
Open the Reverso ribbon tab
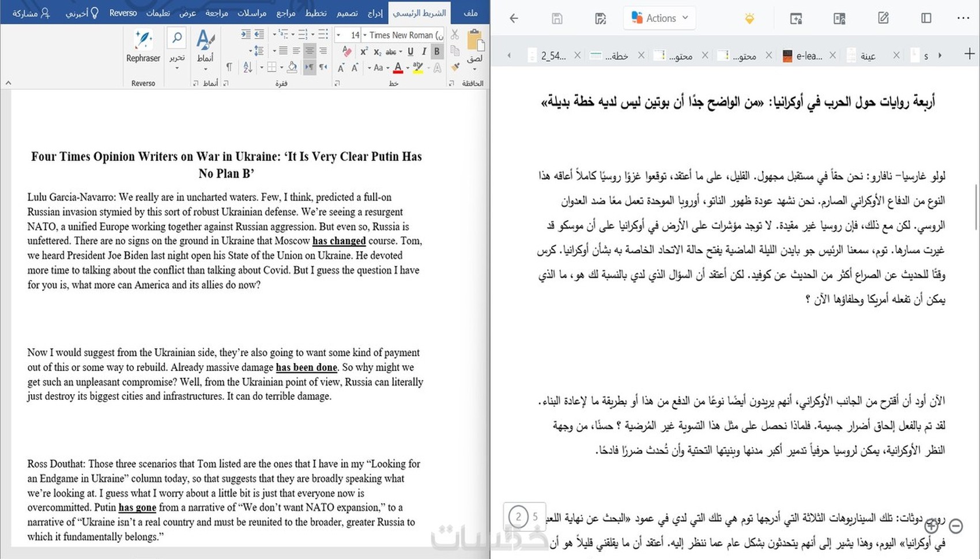click(123, 13)
